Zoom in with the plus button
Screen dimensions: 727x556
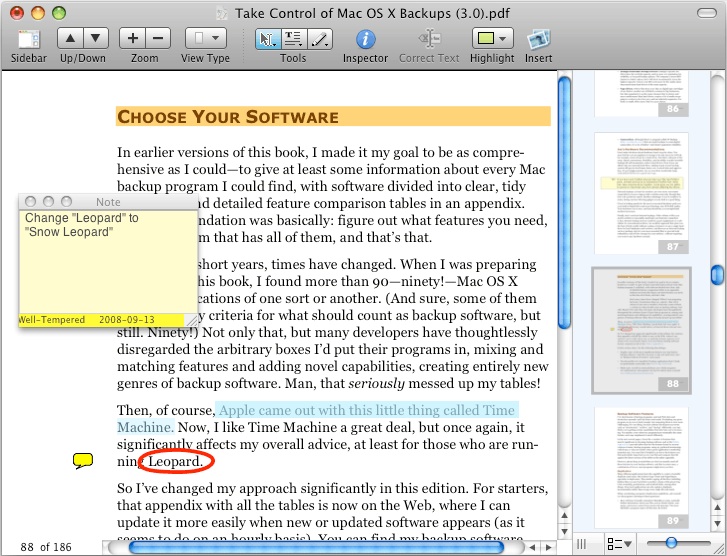pos(133,38)
